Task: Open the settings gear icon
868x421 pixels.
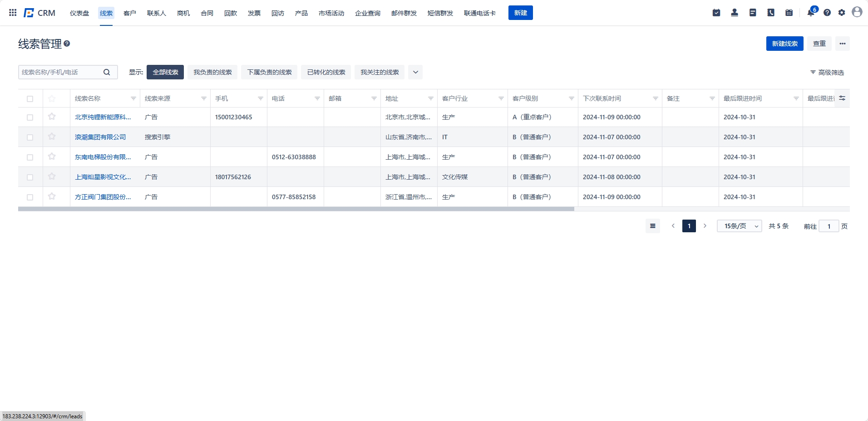Action: (x=842, y=13)
